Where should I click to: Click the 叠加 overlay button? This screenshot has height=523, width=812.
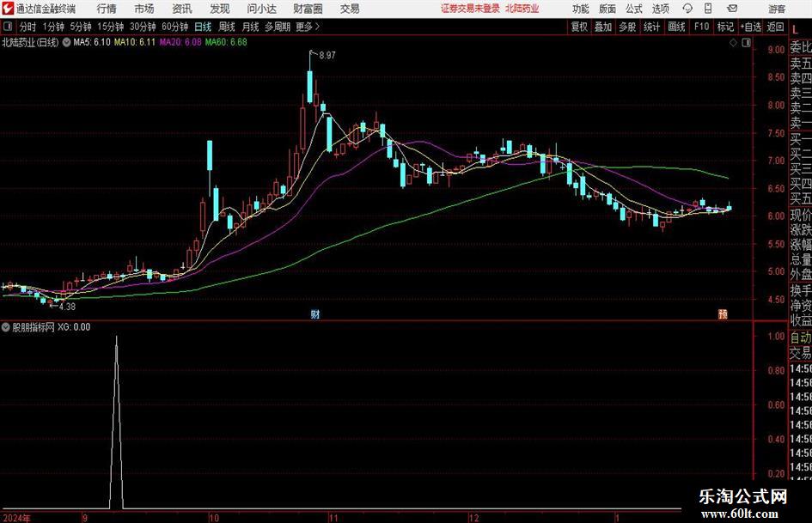coord(603,27)
